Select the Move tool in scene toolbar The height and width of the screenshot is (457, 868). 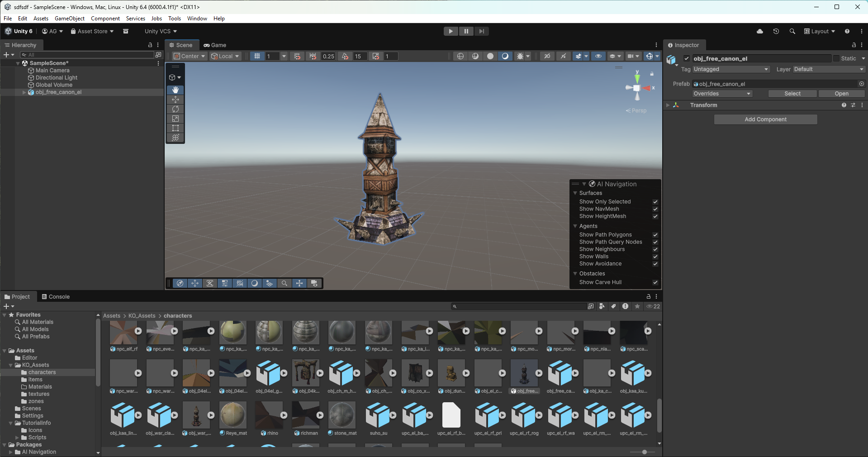coord(175,100)
